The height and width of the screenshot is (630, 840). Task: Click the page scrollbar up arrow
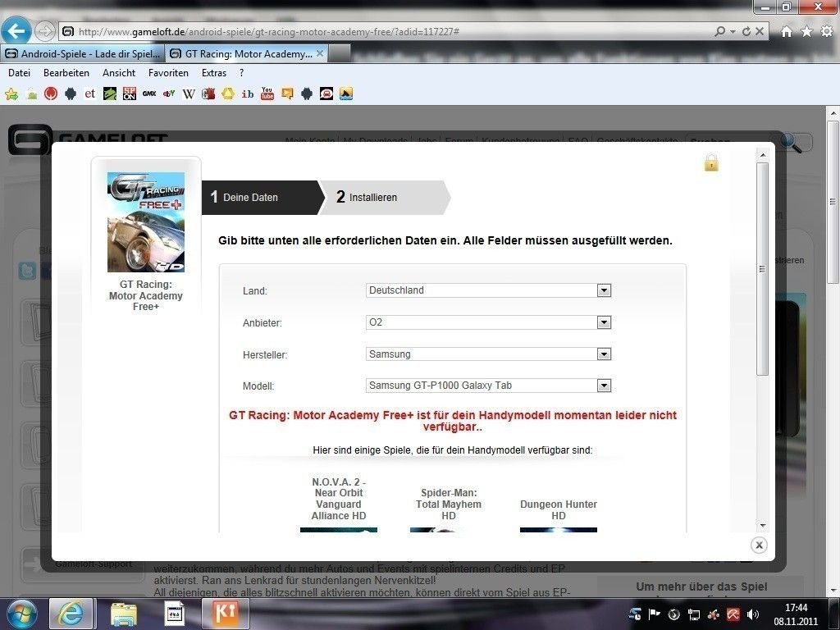[833, 113]
